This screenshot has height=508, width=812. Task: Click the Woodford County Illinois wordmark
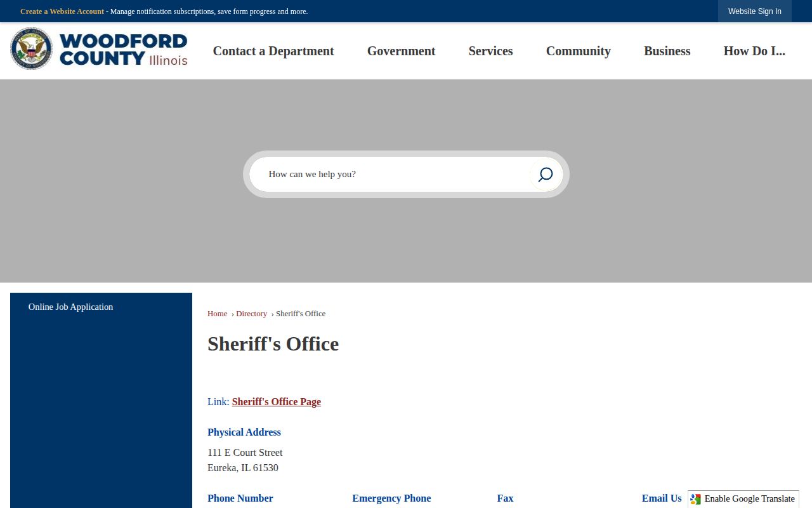point(124,50)
